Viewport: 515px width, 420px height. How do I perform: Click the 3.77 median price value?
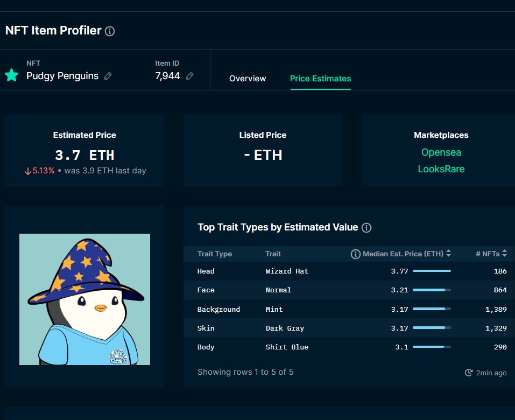coord(399,271)
